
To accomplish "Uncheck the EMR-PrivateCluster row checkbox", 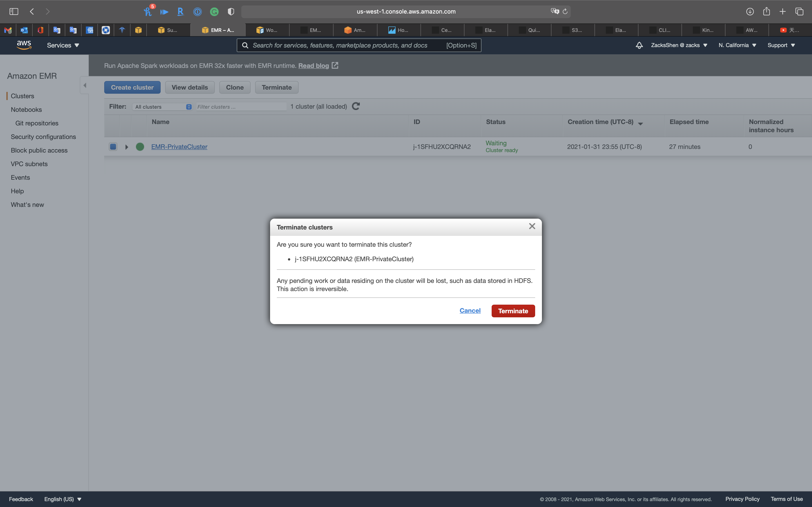I will [113, 146].
